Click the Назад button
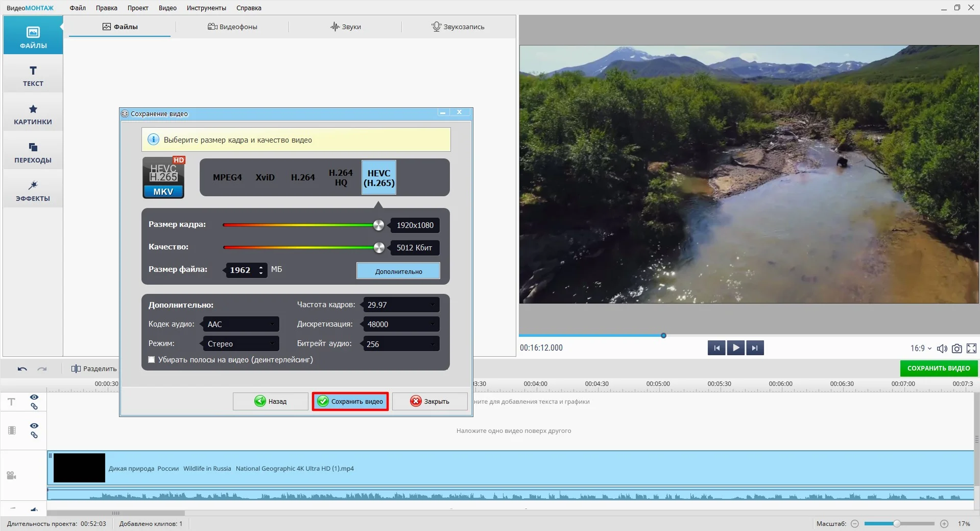 tap(271, 401)
